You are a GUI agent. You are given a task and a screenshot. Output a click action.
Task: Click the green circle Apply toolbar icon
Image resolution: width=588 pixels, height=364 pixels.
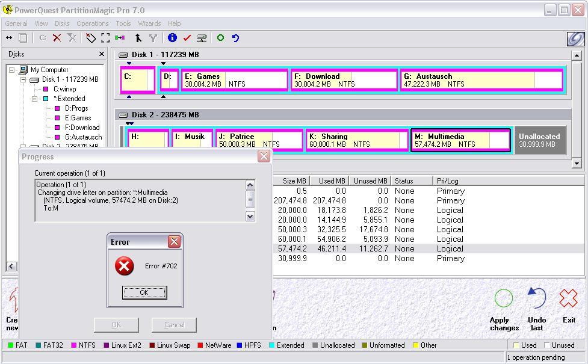[220, 37]
